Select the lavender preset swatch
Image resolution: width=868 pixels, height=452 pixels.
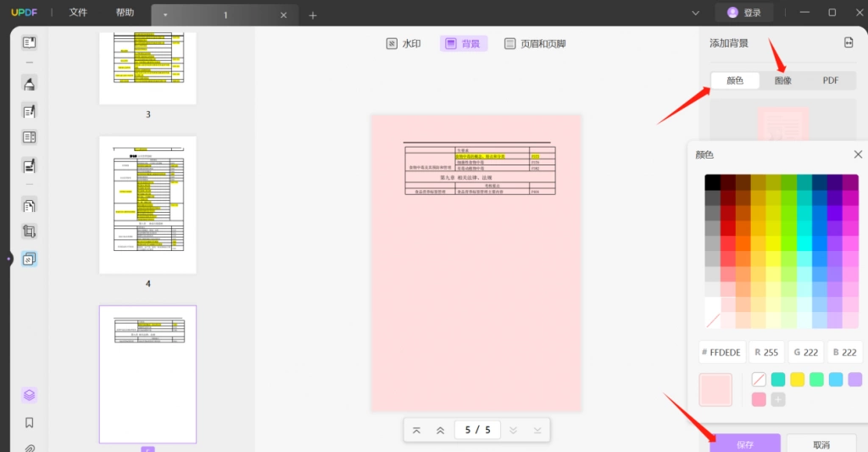coord(855,379)
